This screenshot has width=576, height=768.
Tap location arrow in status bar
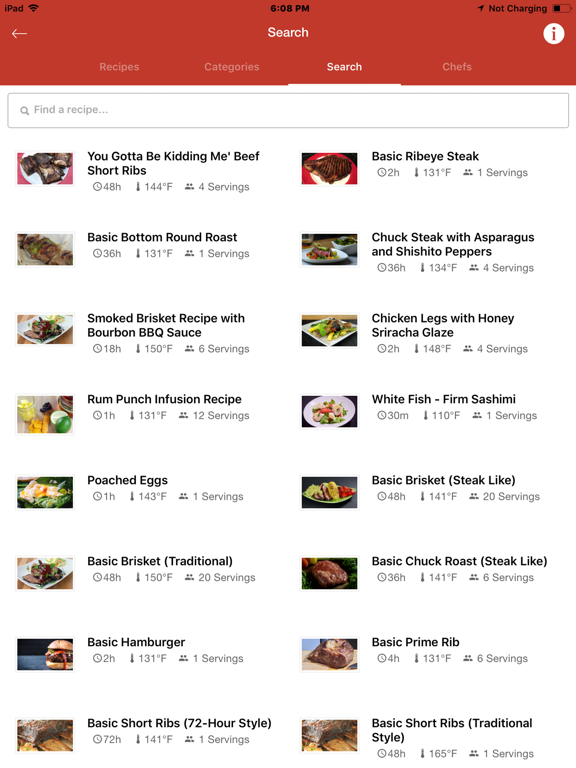tap(481, 8)
